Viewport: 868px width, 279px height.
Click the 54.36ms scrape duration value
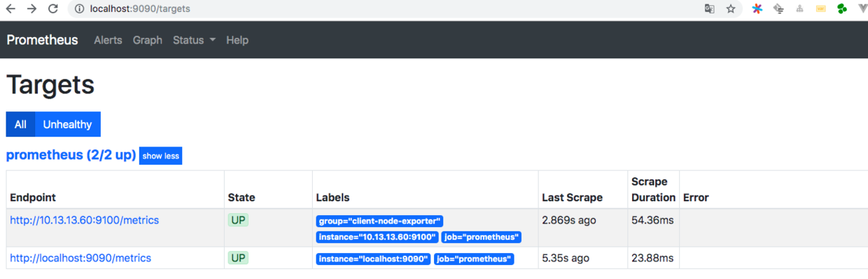click(652, 220)
